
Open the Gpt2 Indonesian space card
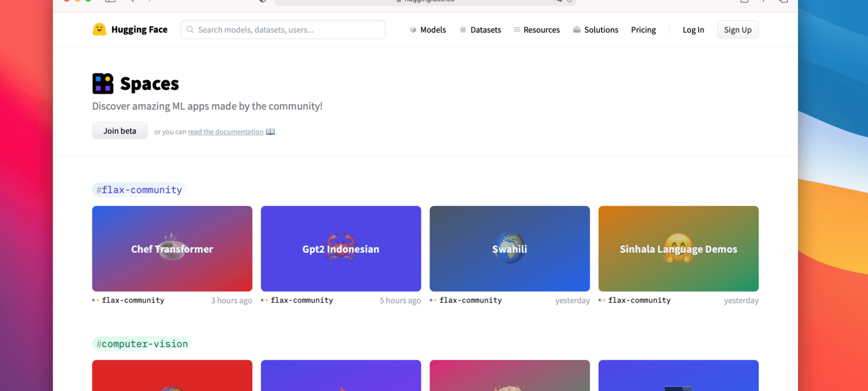341,249
